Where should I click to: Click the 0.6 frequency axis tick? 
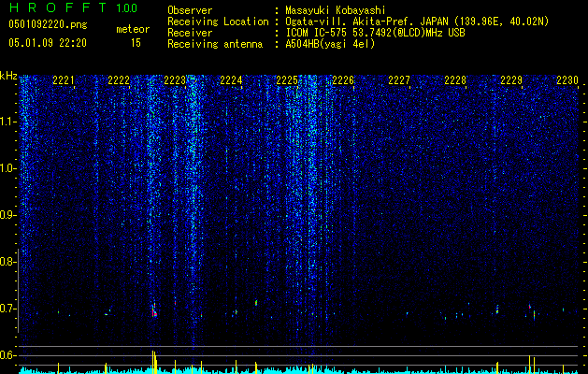point(8,355)
